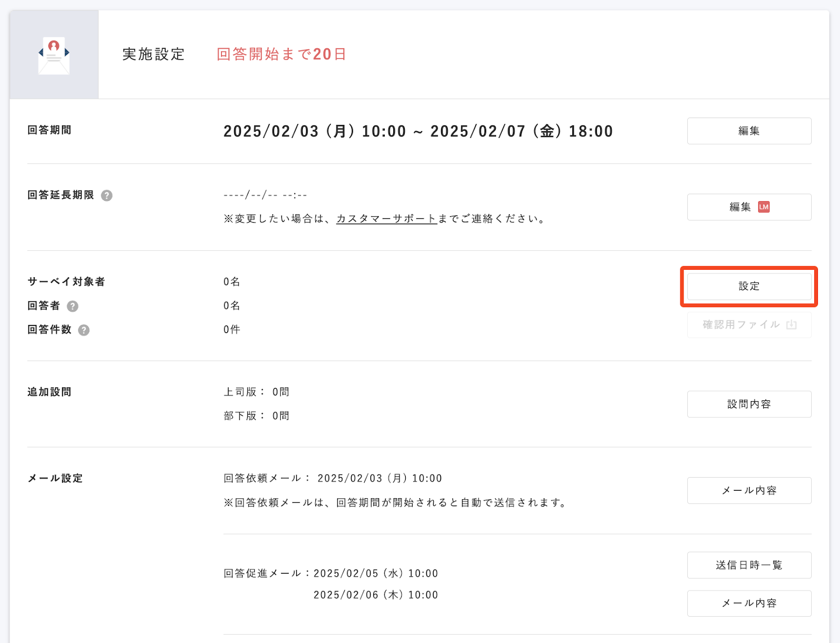Edit the 回答期間 date range
This screenshot has width=840, height=643.
coord(749,131)
